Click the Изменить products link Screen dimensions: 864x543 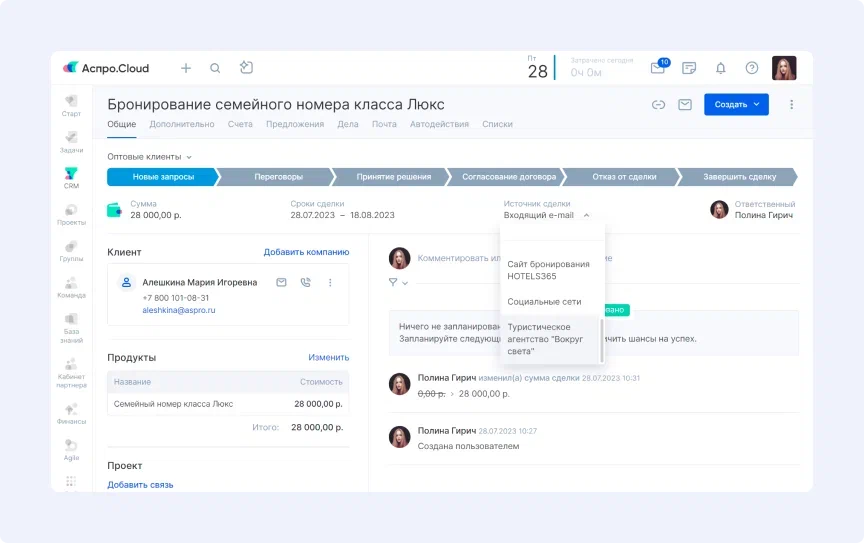tap(328, 357)
